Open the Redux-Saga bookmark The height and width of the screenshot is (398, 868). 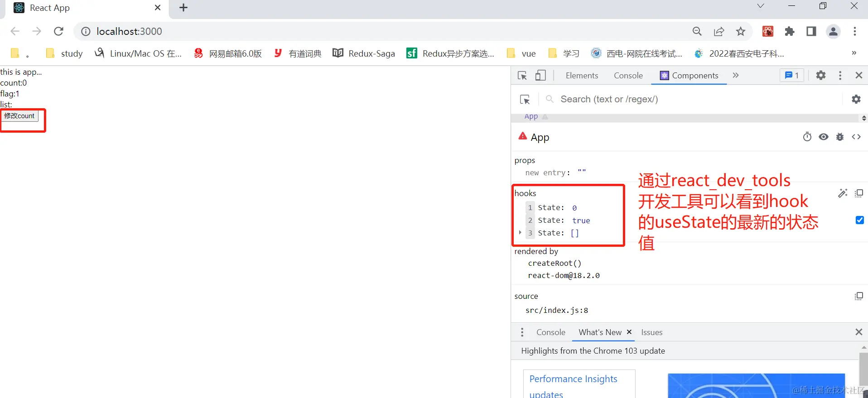[364, 53]
